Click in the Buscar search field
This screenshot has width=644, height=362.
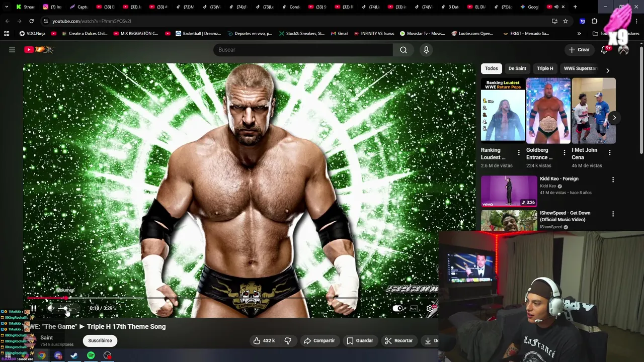303,50
